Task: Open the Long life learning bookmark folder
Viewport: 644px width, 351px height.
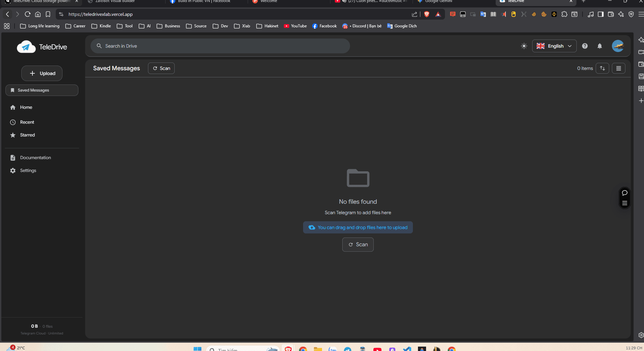Action: click(40, 26)
